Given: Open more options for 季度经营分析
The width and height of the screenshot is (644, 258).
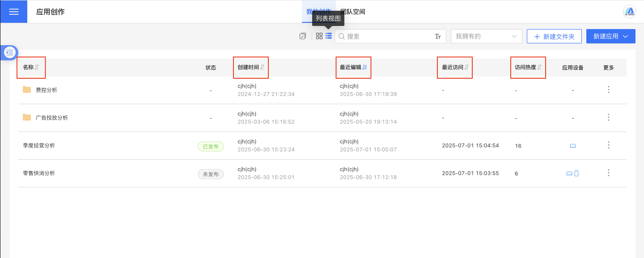Looking at the screenshot, I should point(609,145).
